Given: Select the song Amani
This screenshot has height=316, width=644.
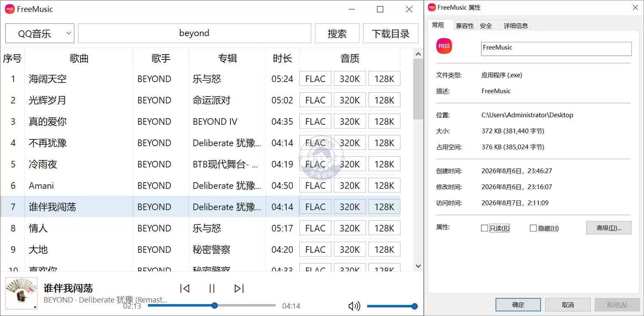Looking at the screenshot, I should pyautogui.click(x=41, y=185).
